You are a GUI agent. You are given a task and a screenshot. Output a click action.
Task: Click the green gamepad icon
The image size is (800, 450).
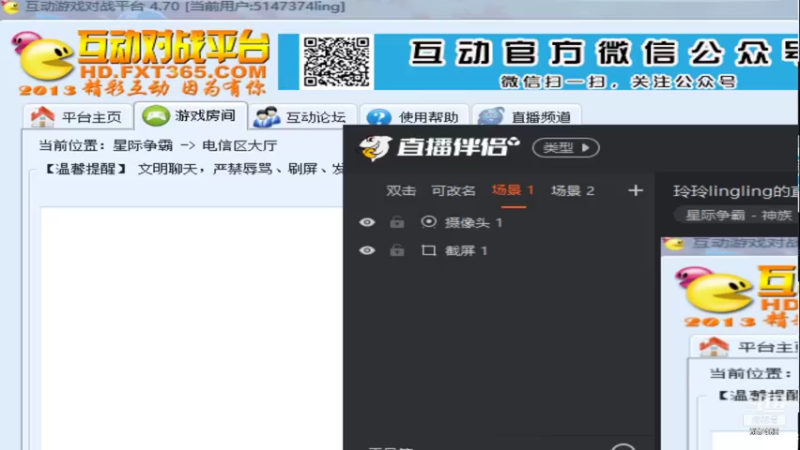(156, 116)
